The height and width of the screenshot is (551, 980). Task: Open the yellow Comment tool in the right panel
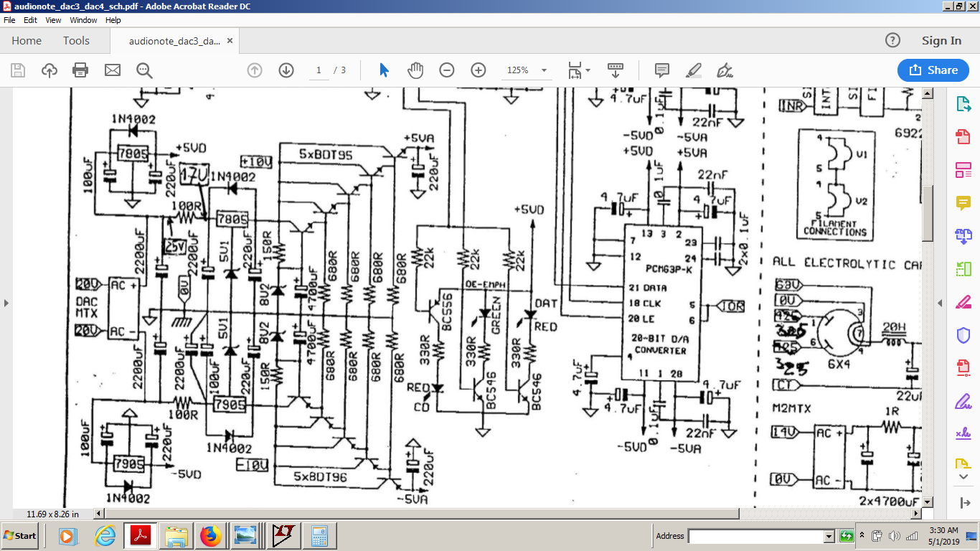point(963,203)
